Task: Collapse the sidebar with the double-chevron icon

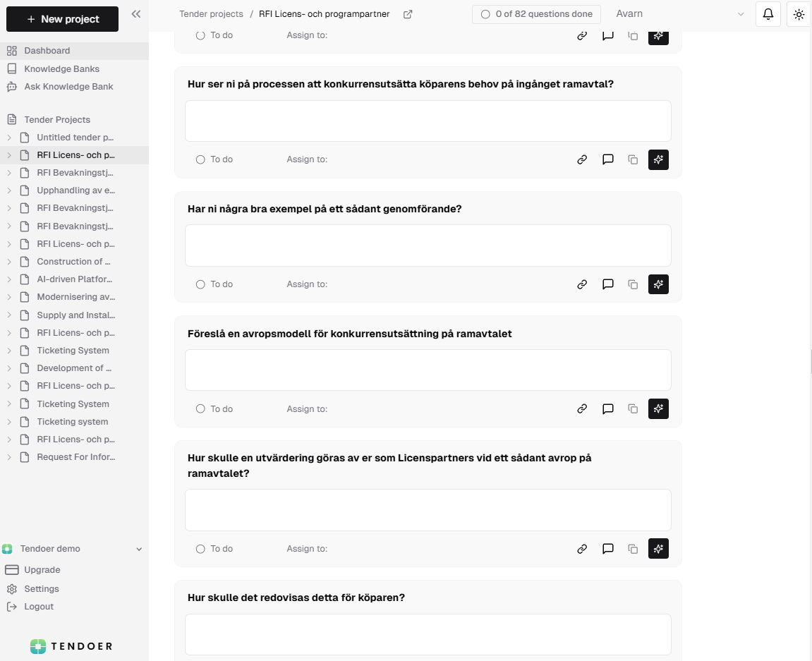Action: click(135, 13)
